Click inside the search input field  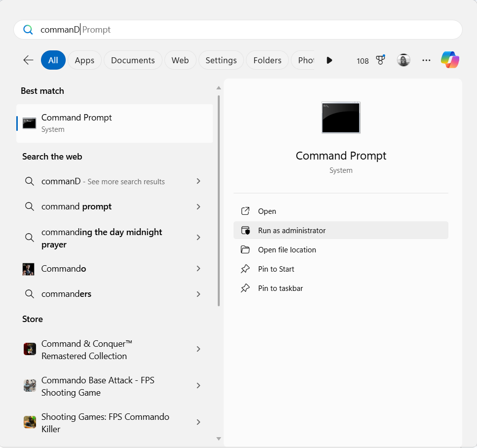(148, 30)
